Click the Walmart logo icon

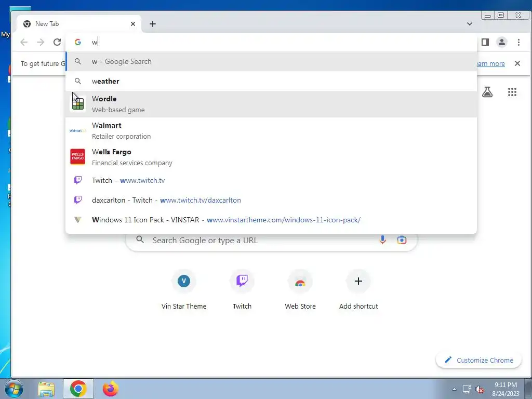coord(78,130)
